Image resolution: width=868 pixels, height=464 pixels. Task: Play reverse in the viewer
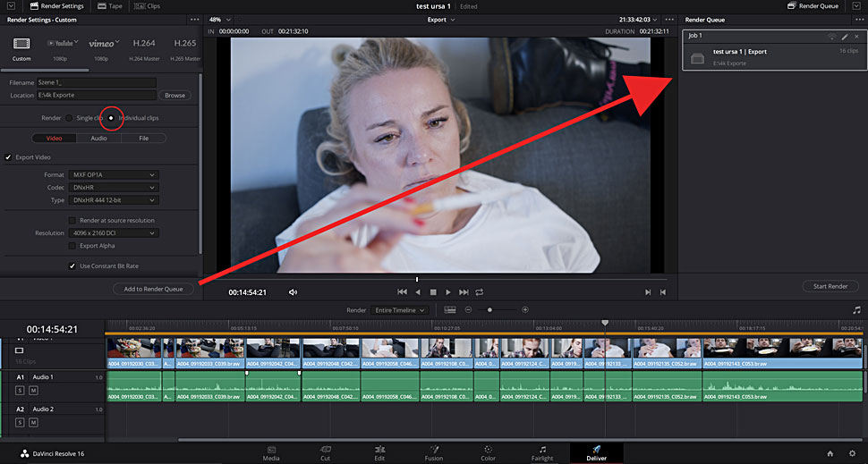coord(418,292)
